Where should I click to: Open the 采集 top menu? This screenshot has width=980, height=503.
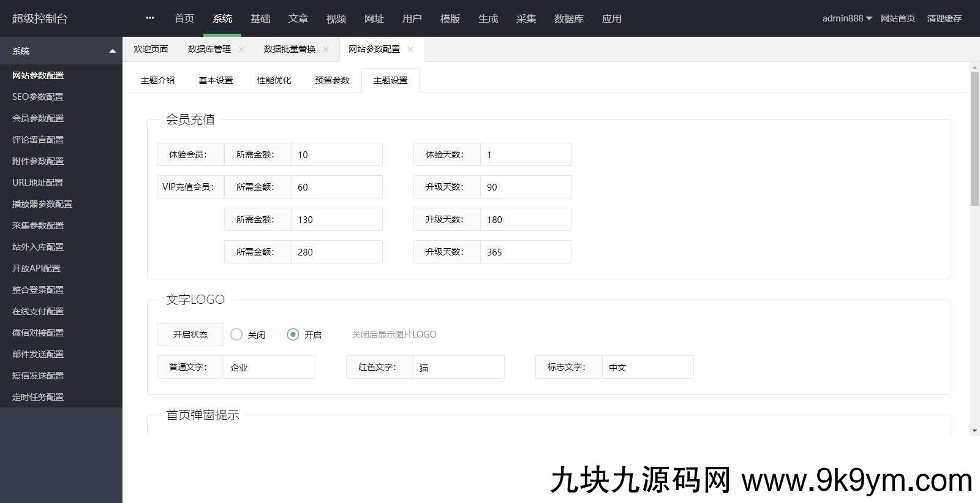(526, 19)
